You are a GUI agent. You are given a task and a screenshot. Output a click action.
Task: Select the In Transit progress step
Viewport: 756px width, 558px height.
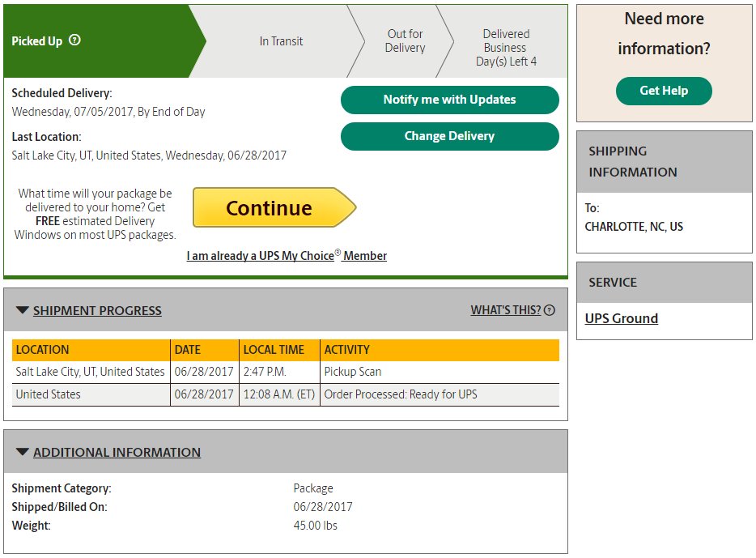tap(281, 41)
